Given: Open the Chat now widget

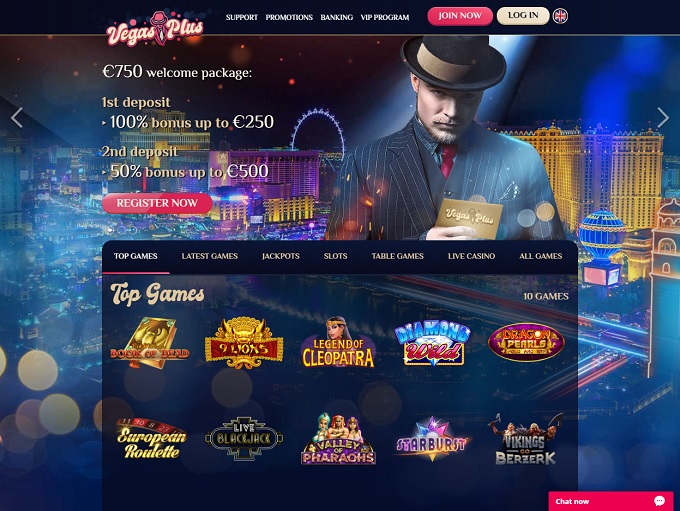Looking at the screenshot, I should [611, 501].
